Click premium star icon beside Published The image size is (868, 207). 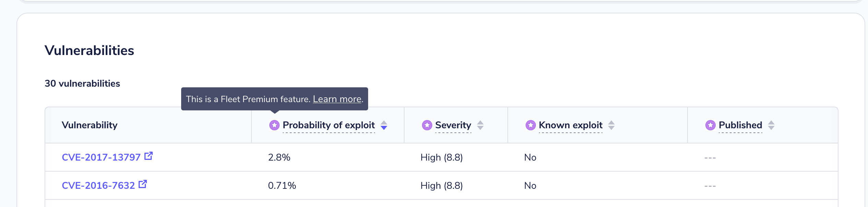710,125
